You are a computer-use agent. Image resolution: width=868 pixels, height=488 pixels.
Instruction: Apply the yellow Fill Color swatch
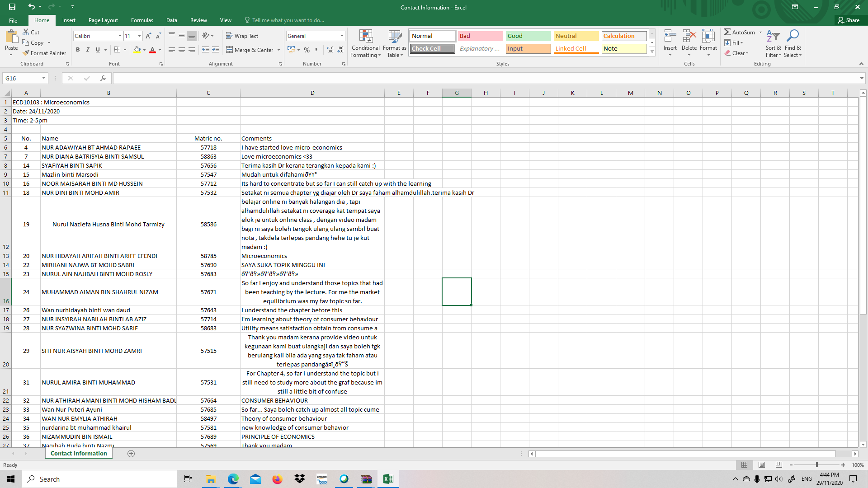click(x=137, y=50)
